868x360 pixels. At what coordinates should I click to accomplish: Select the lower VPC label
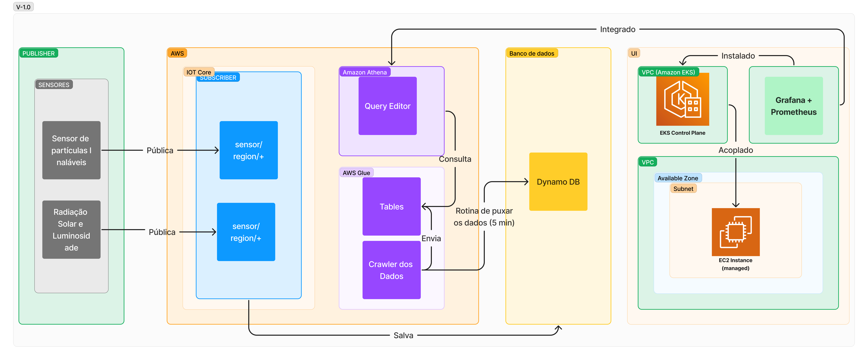point(648,162)
